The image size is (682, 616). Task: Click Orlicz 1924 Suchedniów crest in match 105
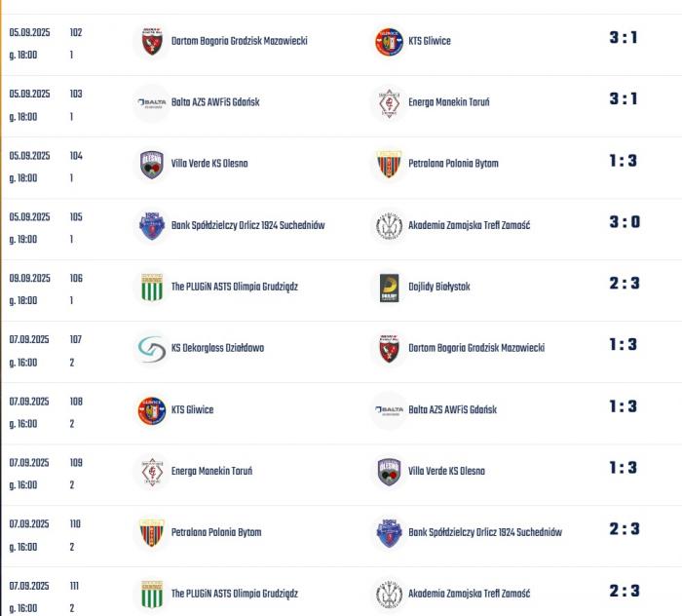152,226
